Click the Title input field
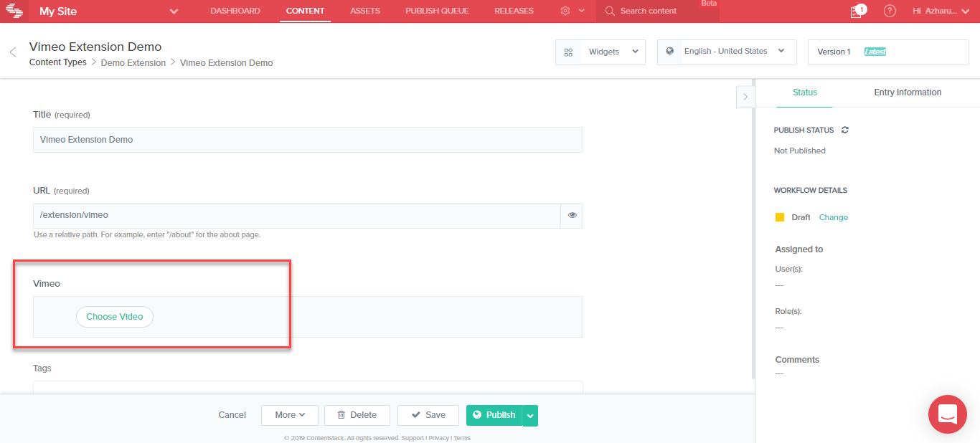980x443 pixels. click(x=308, y=140)
